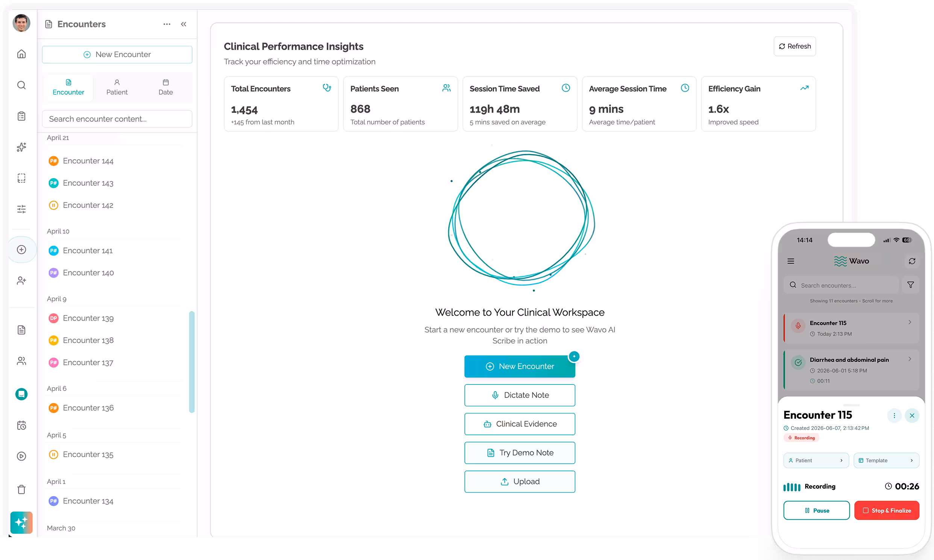Viewport: 934px width, 560px height.
Task: Click the teal chat bubble sidebar icon
Action: pyautogui.click(x=21, y=394)
